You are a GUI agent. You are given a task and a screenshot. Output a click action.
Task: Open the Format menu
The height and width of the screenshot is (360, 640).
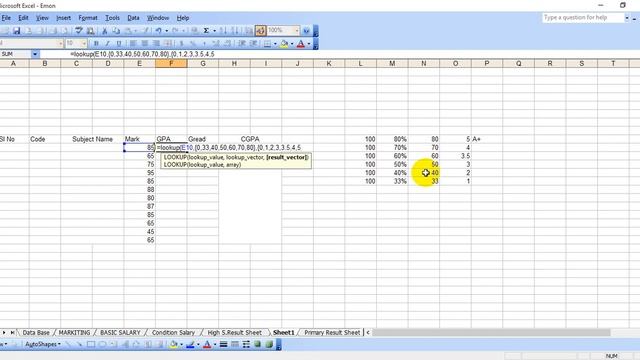(x=88, y=18)
